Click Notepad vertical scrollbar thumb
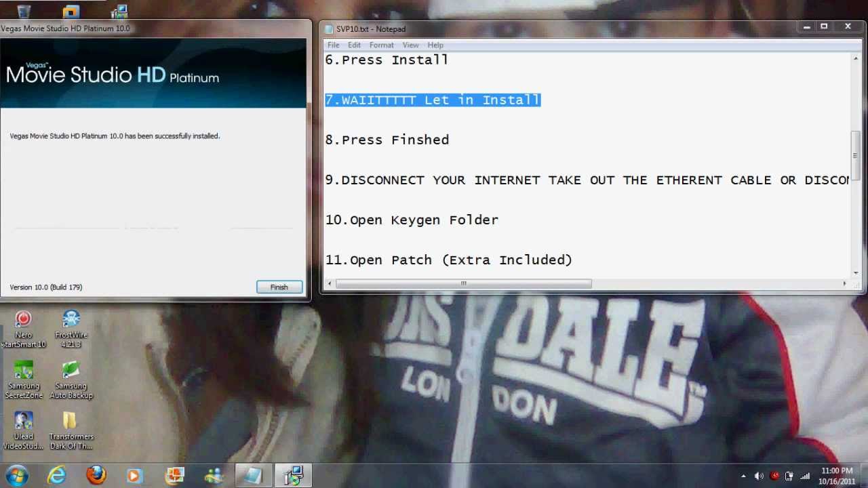868x488 pixels. [x=855, y=155]
